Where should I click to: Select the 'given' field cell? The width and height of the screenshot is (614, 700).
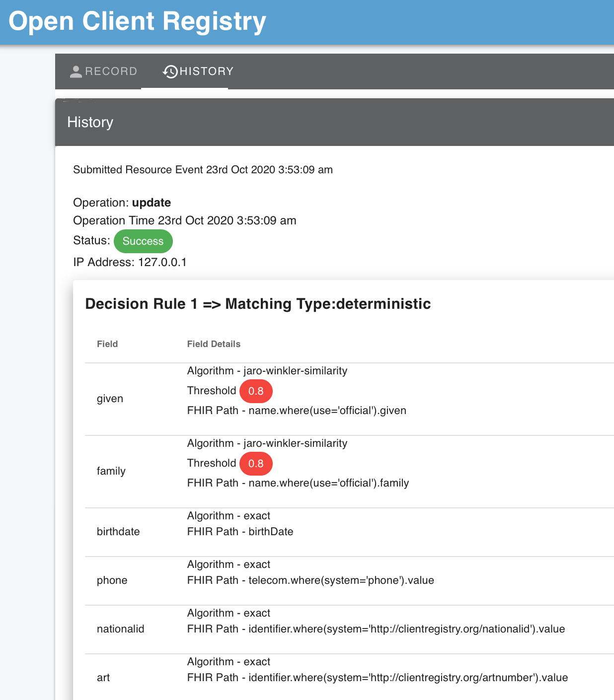coord(110,399)
